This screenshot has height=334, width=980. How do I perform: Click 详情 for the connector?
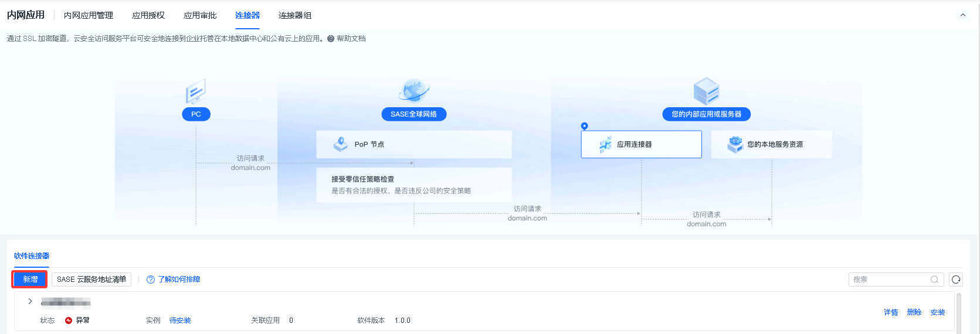(891, 312)
